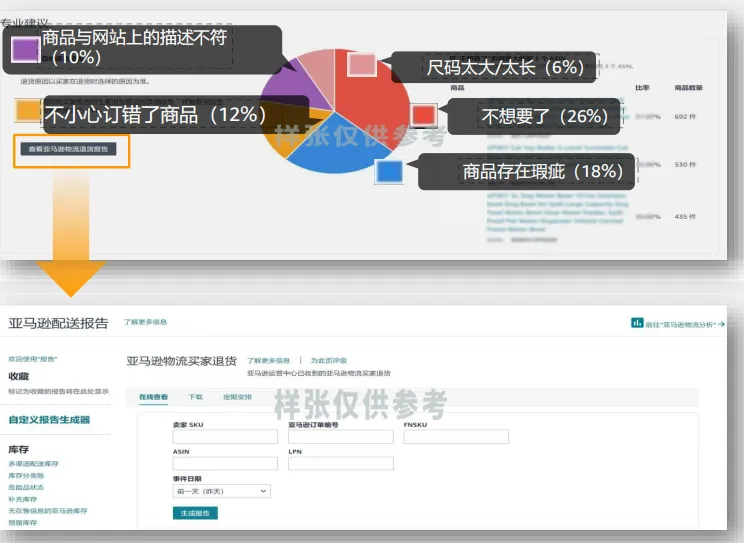Open 自定义报告生成器 in the sidebar
Viewport: 744px width, 543px height.
coord(49,420)
